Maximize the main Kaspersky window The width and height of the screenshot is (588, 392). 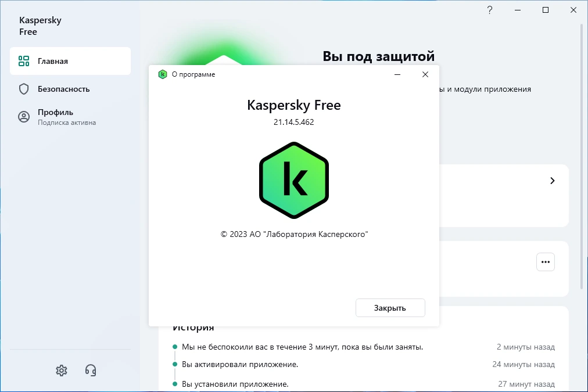coord(546,10)
